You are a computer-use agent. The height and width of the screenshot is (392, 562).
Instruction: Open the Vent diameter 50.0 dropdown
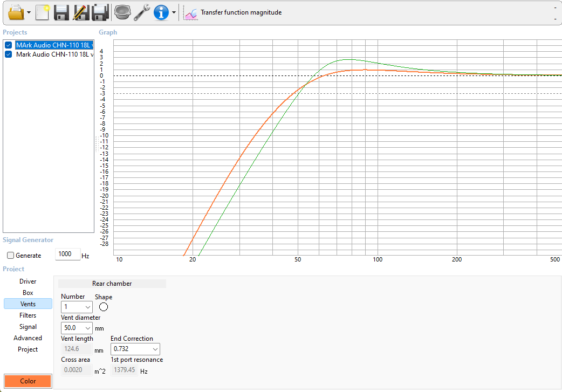tap(77, 328)
